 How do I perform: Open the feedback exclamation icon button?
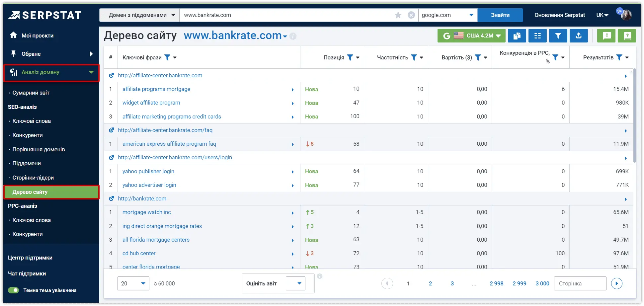click(x=606, y=36)
